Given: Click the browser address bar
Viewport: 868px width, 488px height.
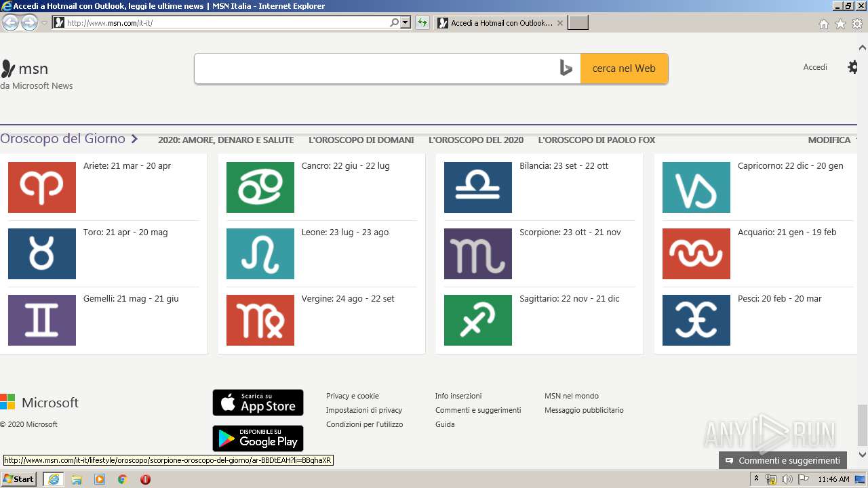Looking at the screenshot, I should (227, 23).
